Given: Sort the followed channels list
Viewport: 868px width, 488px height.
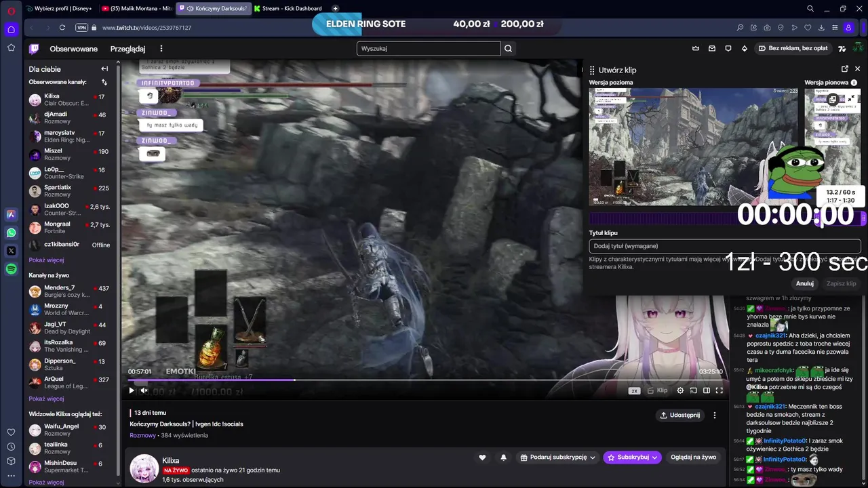Looking at the screenshot, I should coord(104,82).
